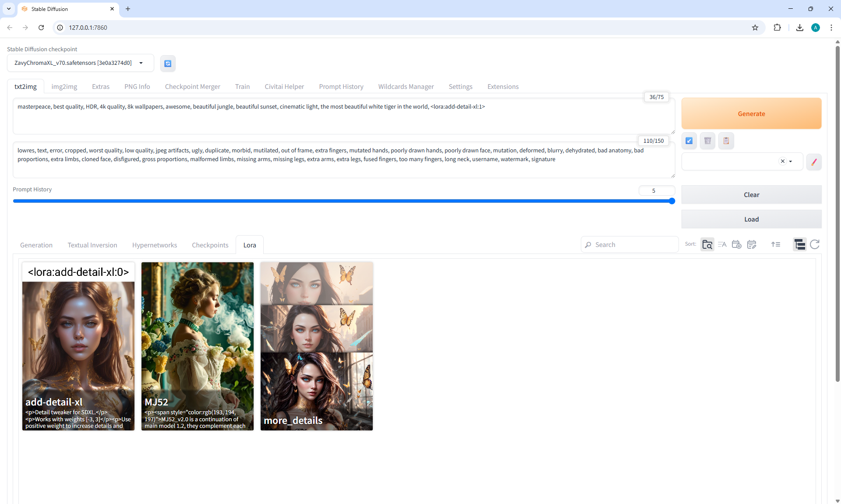Sort Lora cards by date modified
Viewport: 841px width, 504px height.
pyautogui.click(x=752, y=245)
